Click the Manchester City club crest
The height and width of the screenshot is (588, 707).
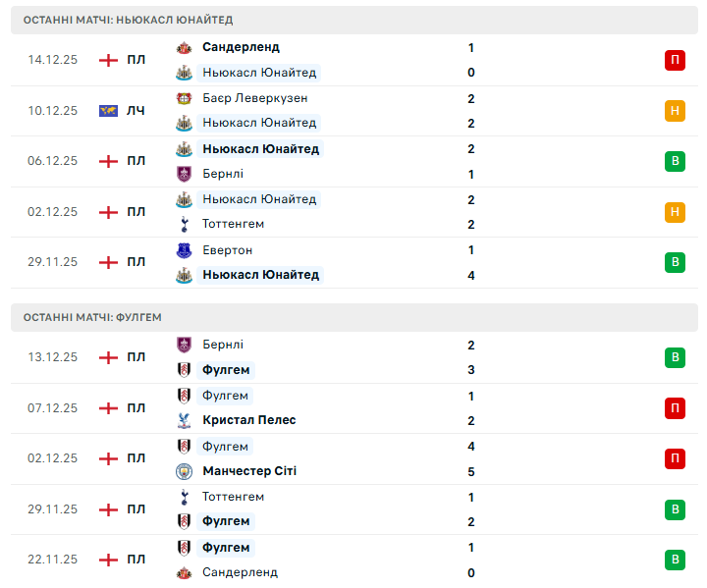pyautogui.click(x=184, y=471)
